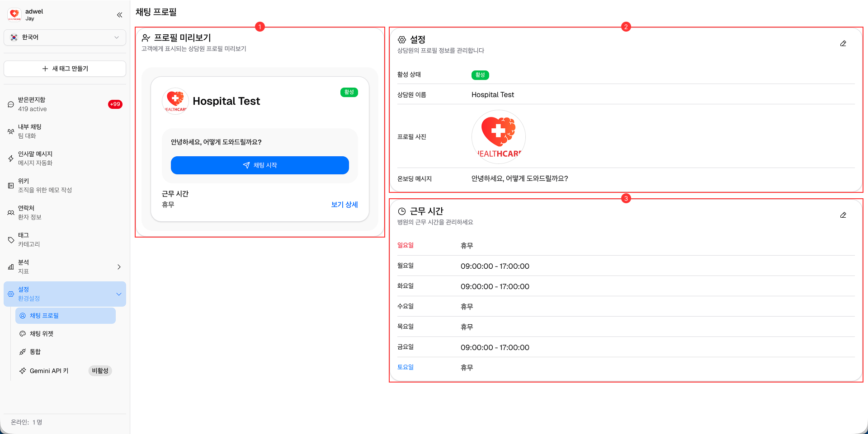Click the HEALTHCARE profile photo thumbnail
Viewport: 868px width, 434px height.
click(x=499, y=136)
